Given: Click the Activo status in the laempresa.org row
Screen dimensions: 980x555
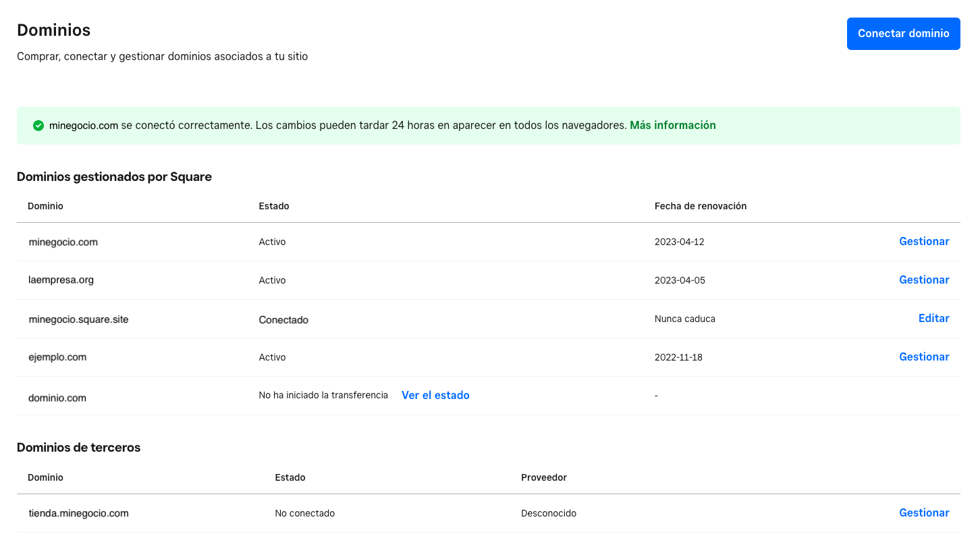Looking at the screenshot, I should tap(272, 280).
